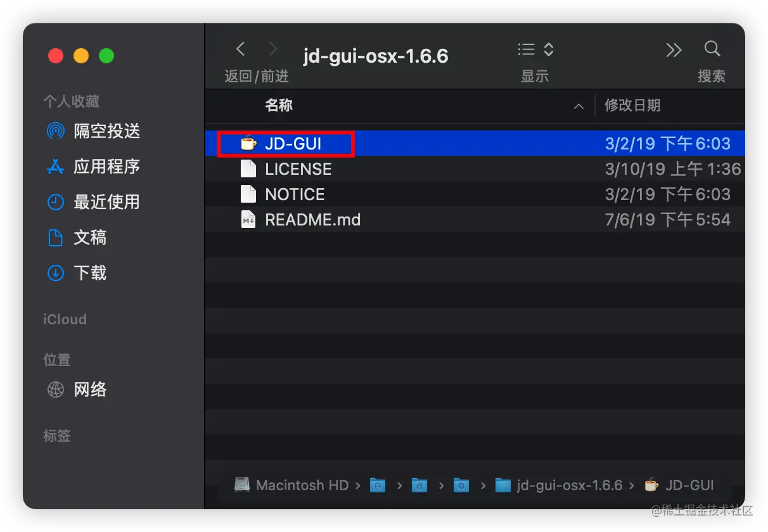Open Applications in the sidebar
The width and height of the screenshot is (768, 532).
coord(106,167)
